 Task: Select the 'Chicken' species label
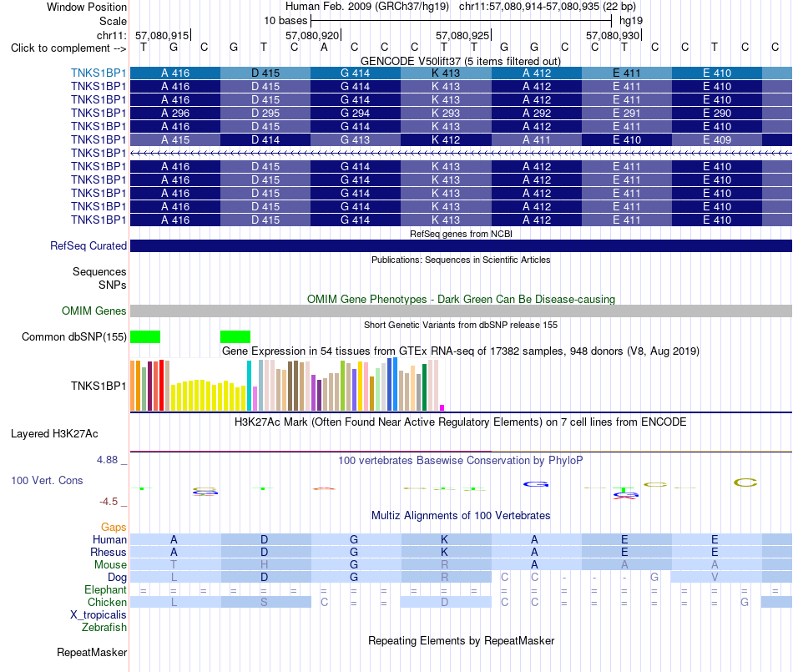[x=107, y=602]
